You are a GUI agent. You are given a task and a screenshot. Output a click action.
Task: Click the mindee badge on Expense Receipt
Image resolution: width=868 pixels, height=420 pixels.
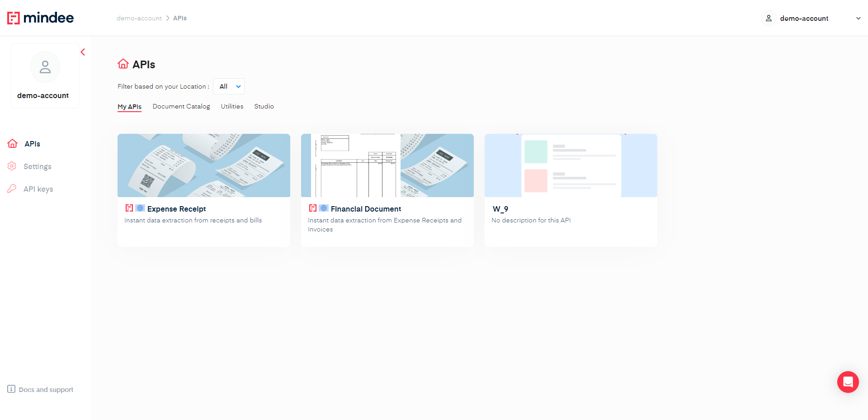[129, 208]
